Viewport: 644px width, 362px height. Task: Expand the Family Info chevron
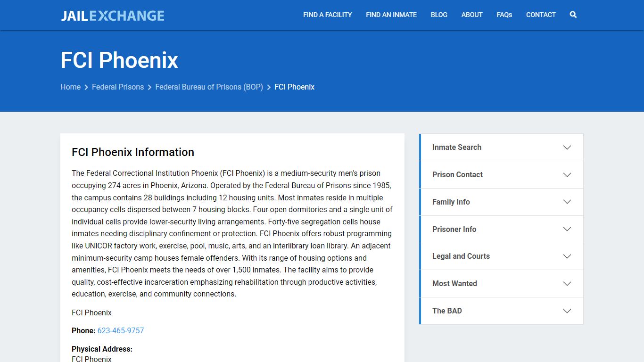tap(567, 202)
